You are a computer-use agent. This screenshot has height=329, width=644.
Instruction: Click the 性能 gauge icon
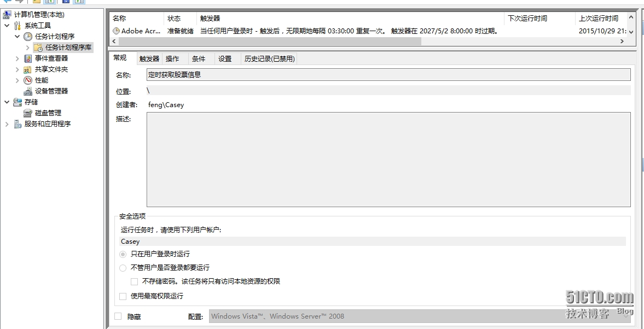point(27,80)
